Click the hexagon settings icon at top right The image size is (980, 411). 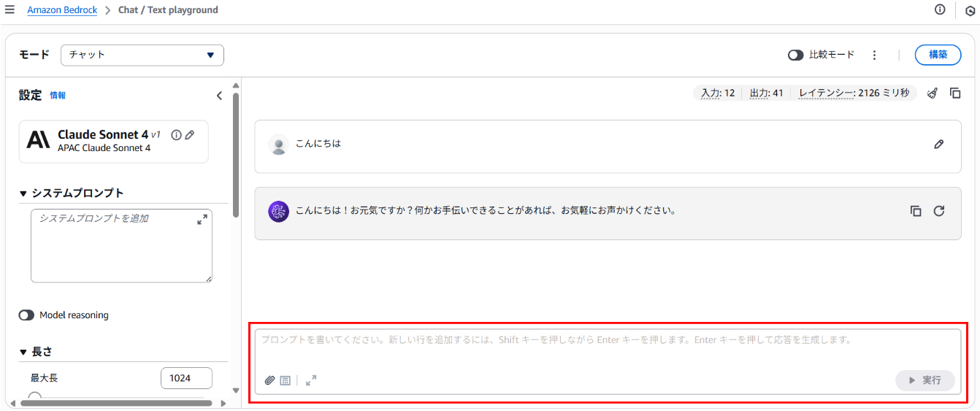click(x=971, y=10)
